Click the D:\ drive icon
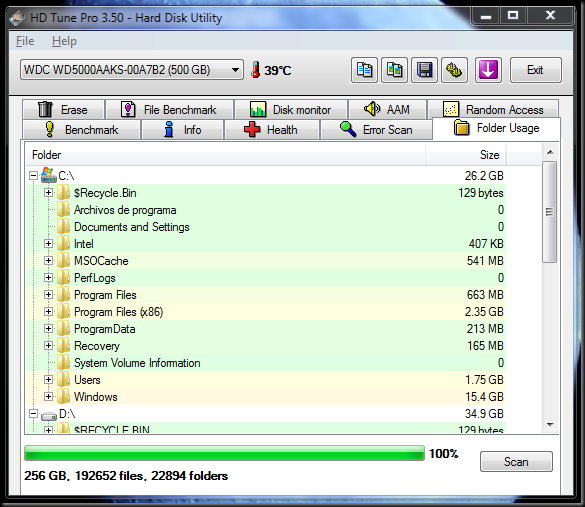This screenshot has width=585, height=507. tap(49, 415)
